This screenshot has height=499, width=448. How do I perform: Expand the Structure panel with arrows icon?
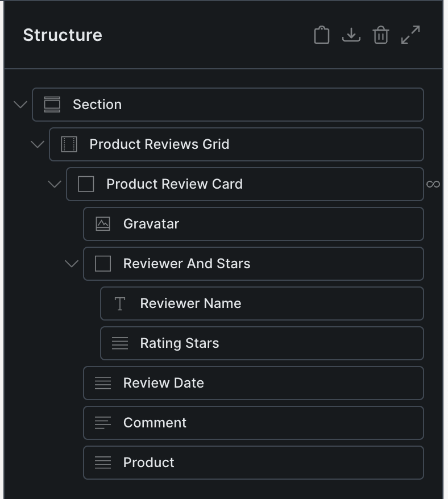tap(410, 35)
